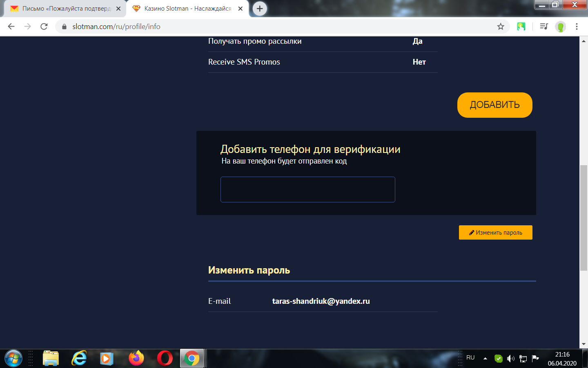The height and width of the screenshot is (368, 588).
Task: Focus the phone number verification field
Action: [308, 189]
